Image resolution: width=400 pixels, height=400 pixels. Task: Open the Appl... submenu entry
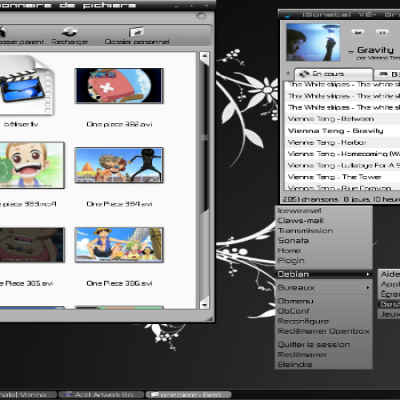[389, 284]
